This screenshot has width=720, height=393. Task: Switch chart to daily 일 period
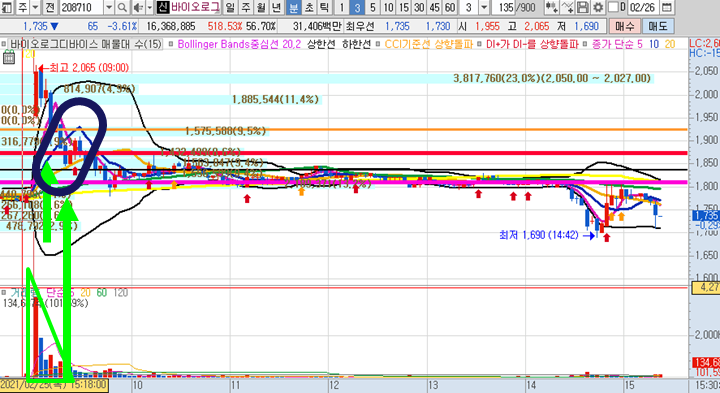click(x=230, y=7)
